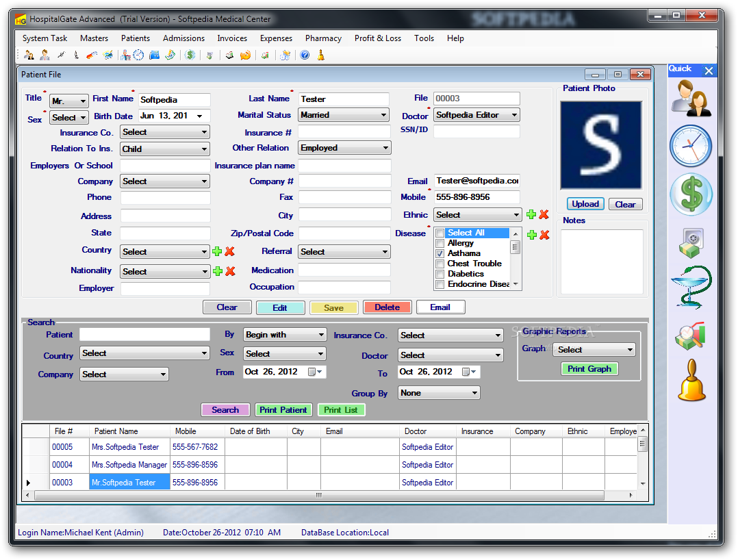Open the Other Relation dropdown showing Employed
The image size is (738, 560).
click(x=344, y=148)
